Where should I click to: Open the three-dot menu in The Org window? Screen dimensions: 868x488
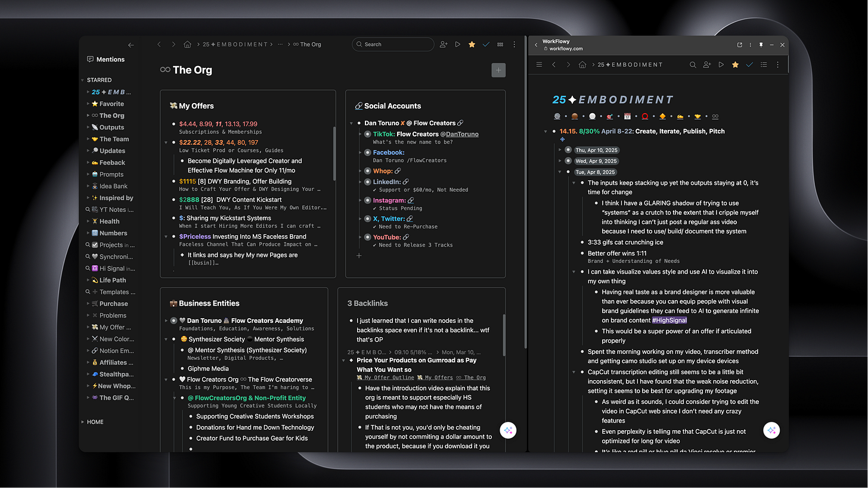(514, 44)
